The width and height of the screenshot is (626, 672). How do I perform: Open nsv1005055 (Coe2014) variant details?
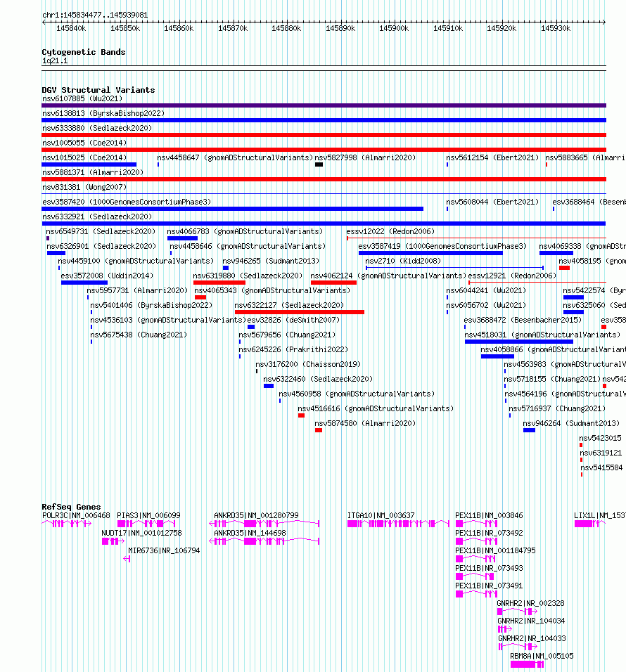(84, 143)
